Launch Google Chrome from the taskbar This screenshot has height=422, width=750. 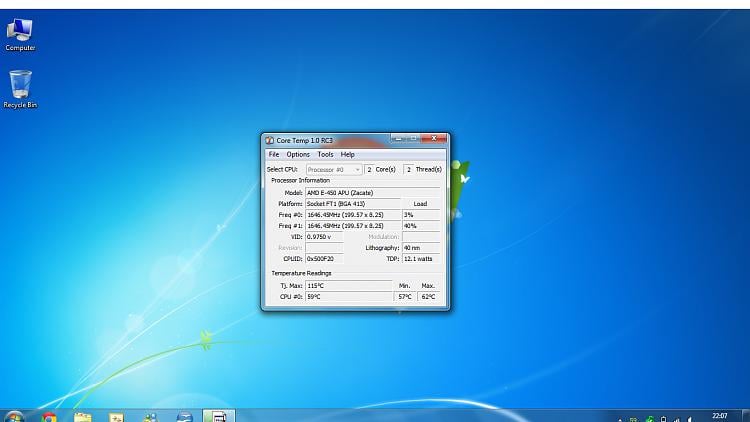[48, 417]
